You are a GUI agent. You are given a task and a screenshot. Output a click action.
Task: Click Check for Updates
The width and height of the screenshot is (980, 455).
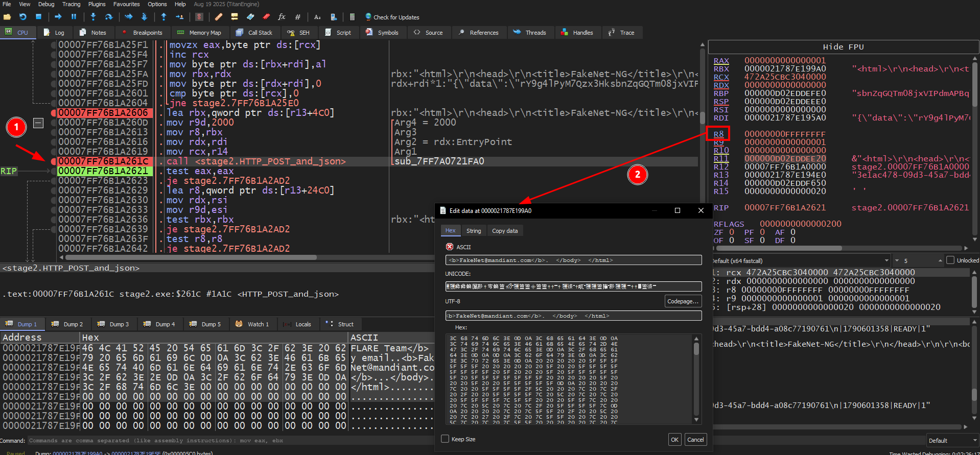[x=392, y=17]
